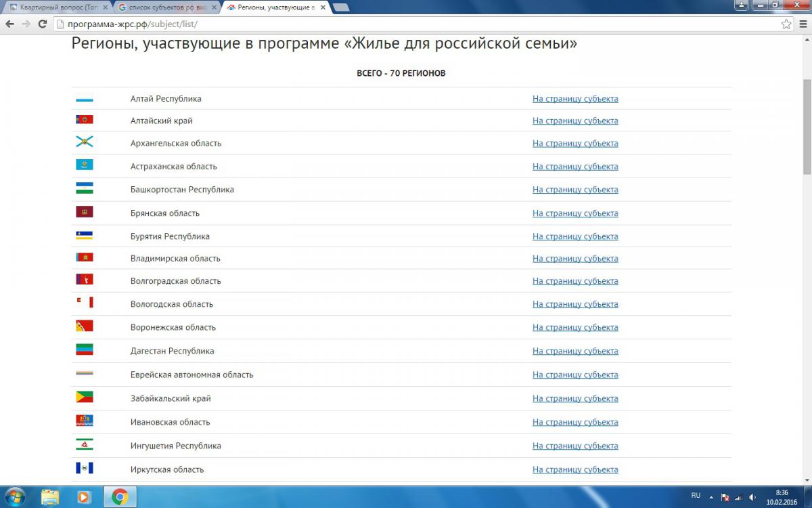Click the address bar URL field

pos(406,24)
